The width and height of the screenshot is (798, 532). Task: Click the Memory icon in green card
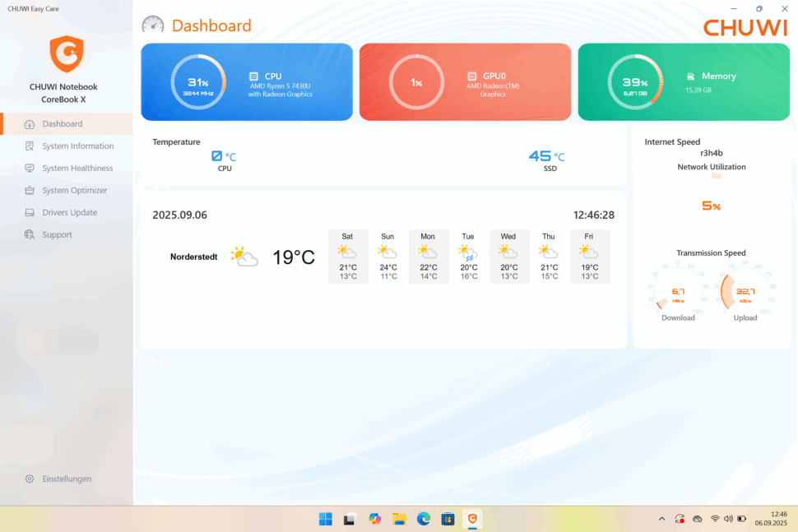click(x=690, y=76)
